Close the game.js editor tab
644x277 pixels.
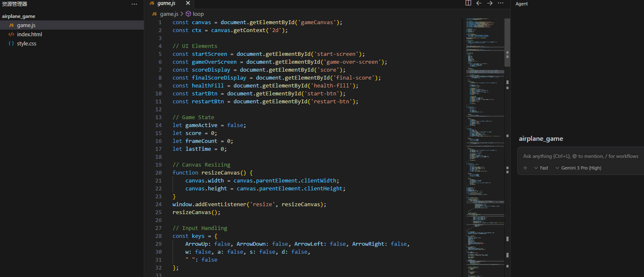pos(188,3)
